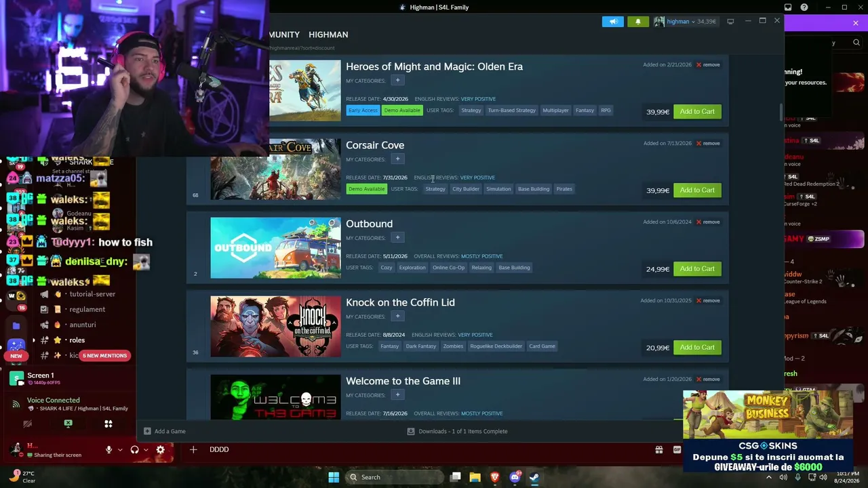Open Discord user settings gear
The image size is (868, 488).
click(x=161, y=449)
